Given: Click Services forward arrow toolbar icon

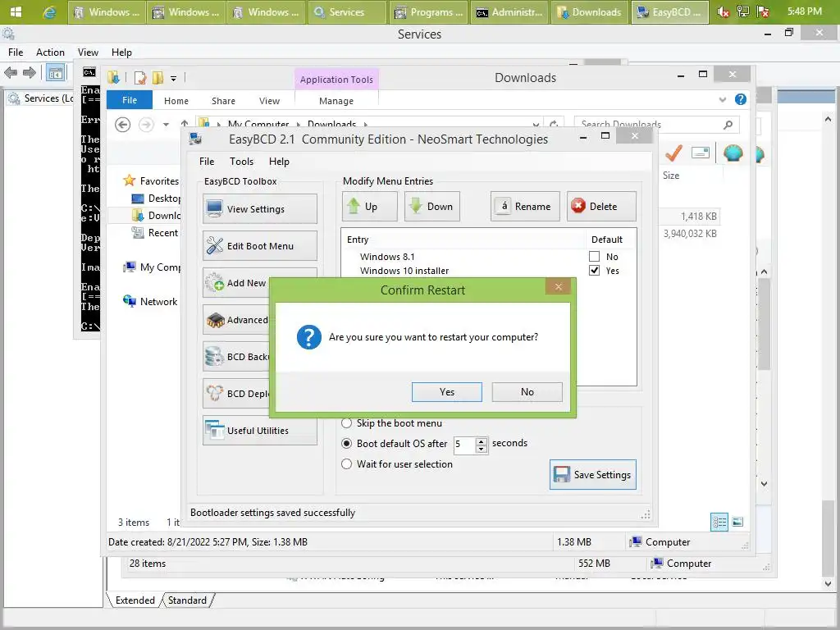Looking at the screenshot, I should [x=30, y=72].
